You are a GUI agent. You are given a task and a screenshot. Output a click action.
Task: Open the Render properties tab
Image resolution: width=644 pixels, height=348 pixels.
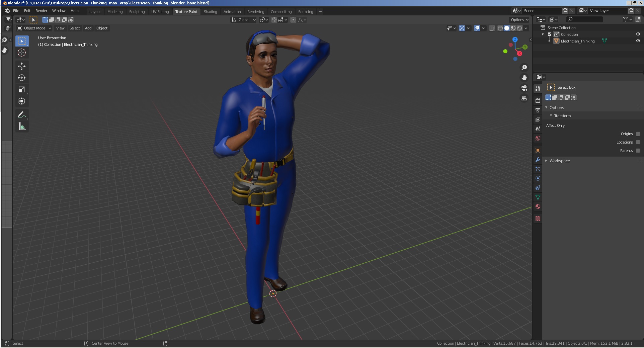pos(538,100)
